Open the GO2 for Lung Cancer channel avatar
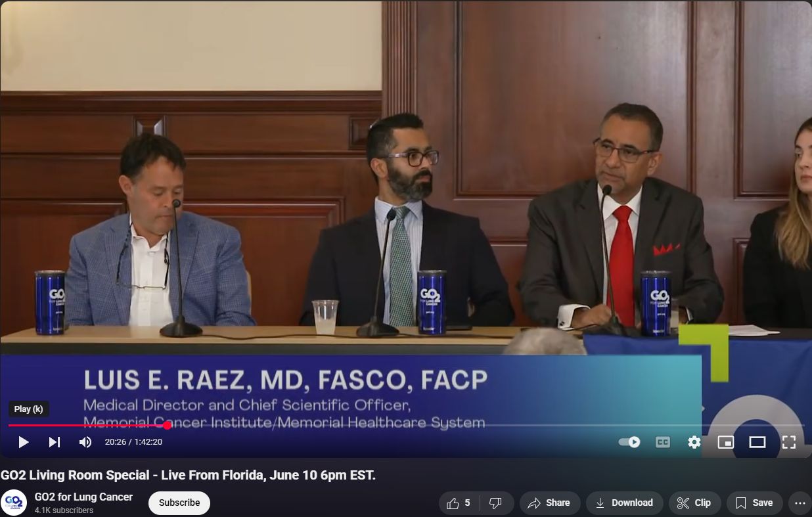Screen dimensions: 812x517 pyautogui.click(x=14, y=503)
